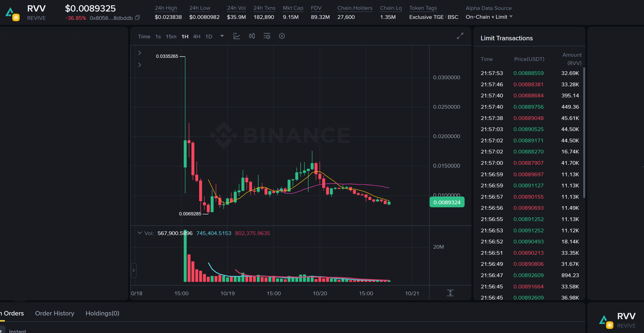The image size is (644, 333).
Task: Expand chart to fullscreen
Action: (x=460, y=36)
